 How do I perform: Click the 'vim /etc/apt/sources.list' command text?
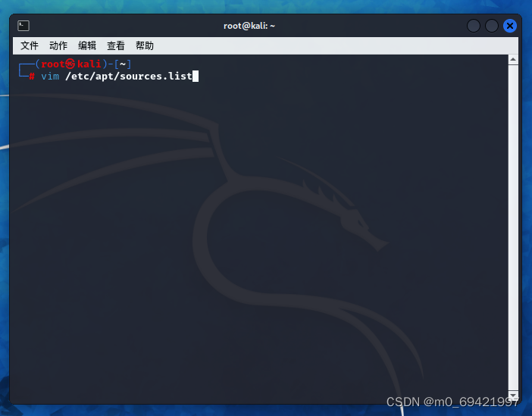tap(117, 76)
